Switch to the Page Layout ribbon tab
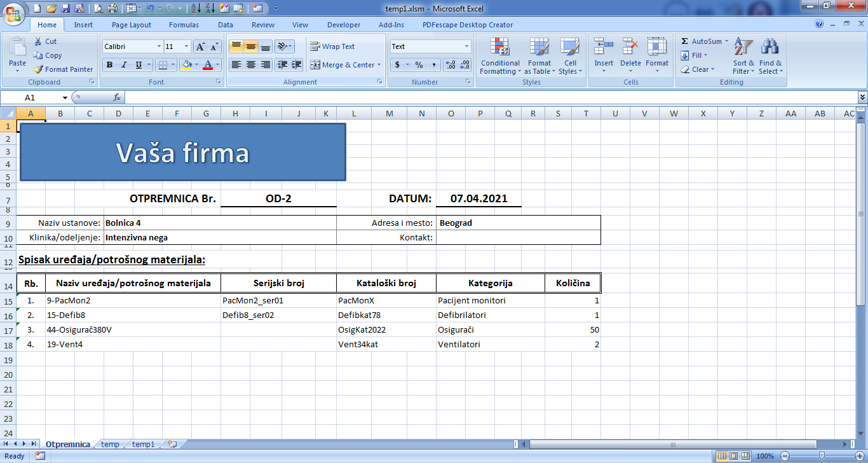The height and width of the screenshot is (463, 868). pyautogui.click(x=132, y=25)
